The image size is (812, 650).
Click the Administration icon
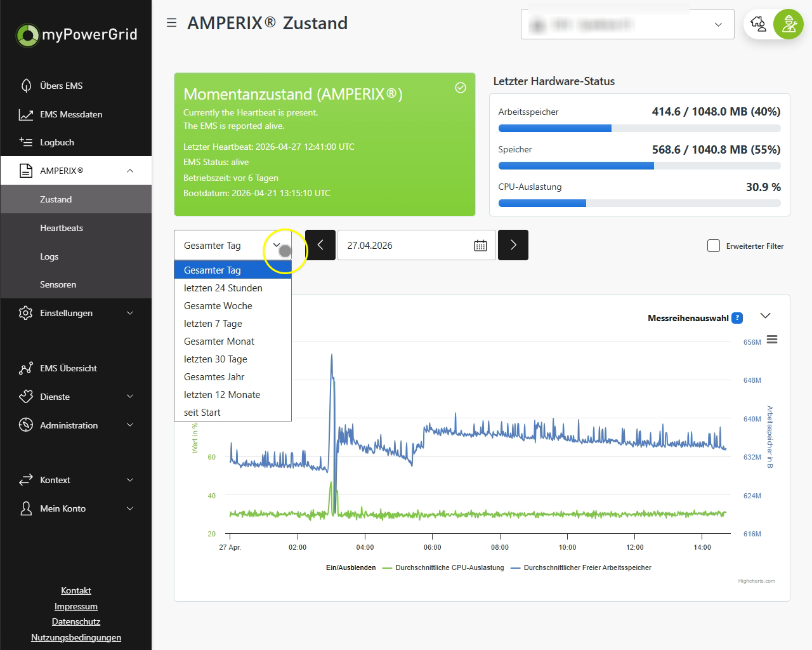pos(26,425)
